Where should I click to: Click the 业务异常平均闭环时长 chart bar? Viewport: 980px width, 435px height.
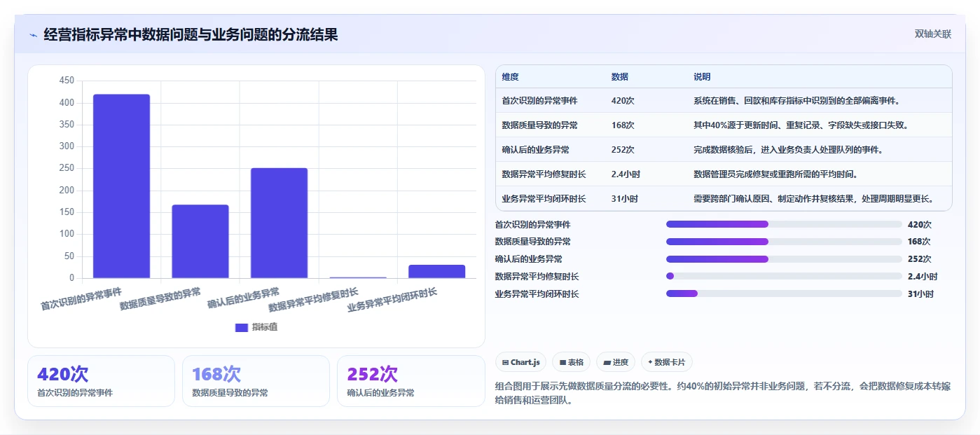pyautogui.click(x=436, y=271)
